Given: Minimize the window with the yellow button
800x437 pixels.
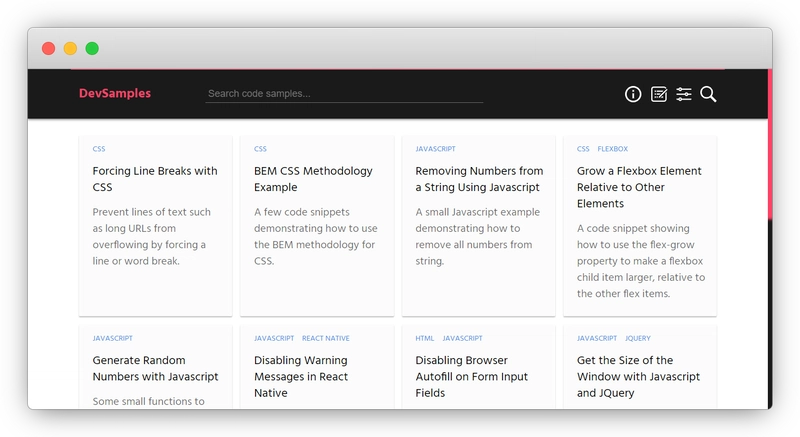Looking at the screenshot, I should click(x=70, y=48).
